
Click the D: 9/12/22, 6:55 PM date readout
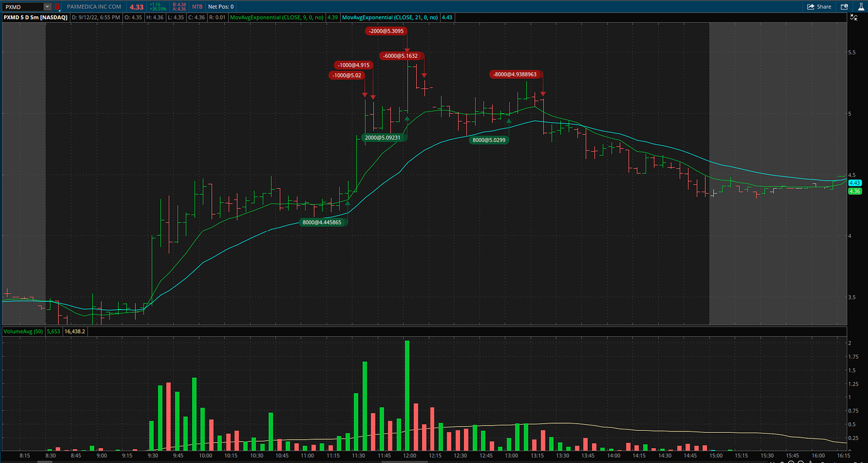[95, 18]
